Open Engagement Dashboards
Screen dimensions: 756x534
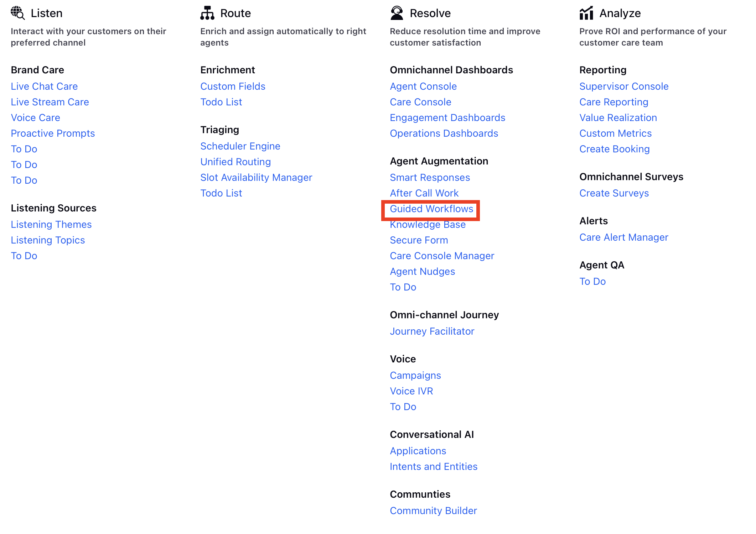pos(447,118)
